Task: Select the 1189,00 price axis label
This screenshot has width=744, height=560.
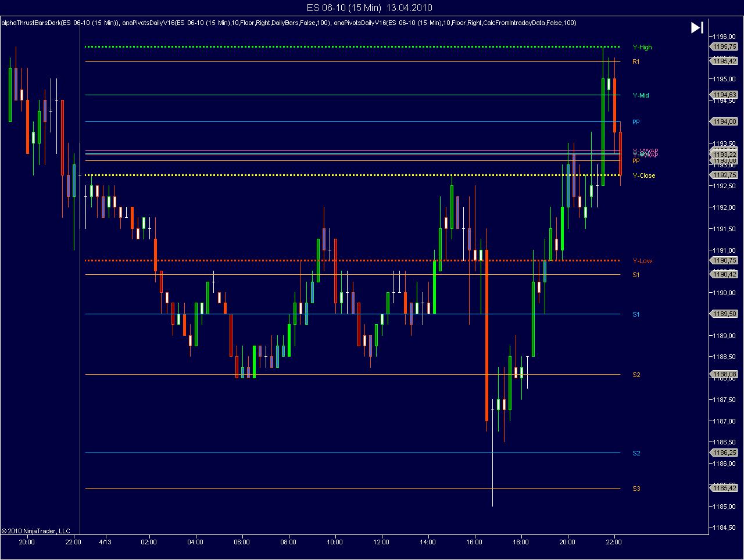Action: coord(724,336)
